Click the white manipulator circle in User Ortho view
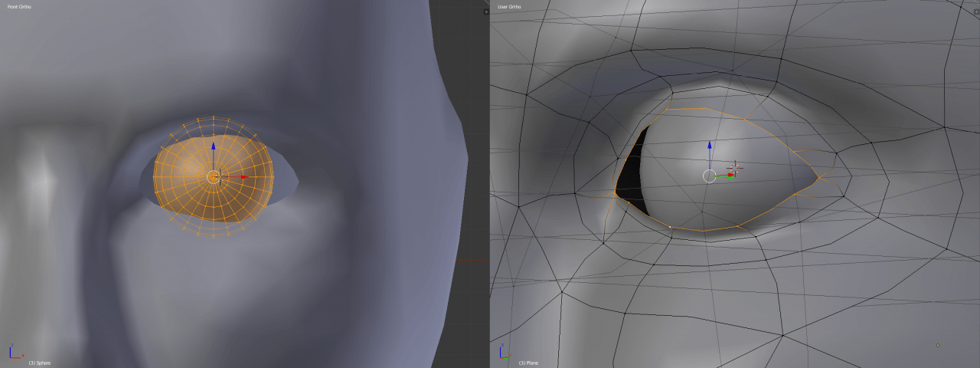 tap(709, 176)
